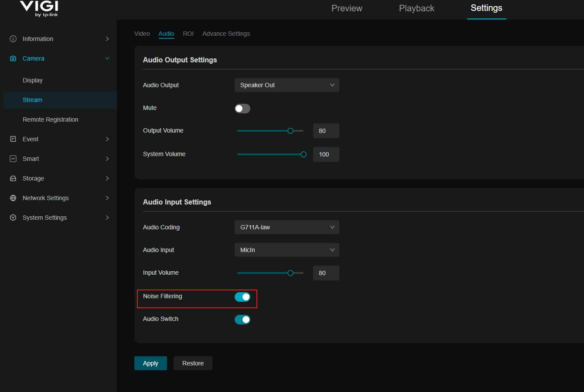Click the System Volume slider handle

304,154
